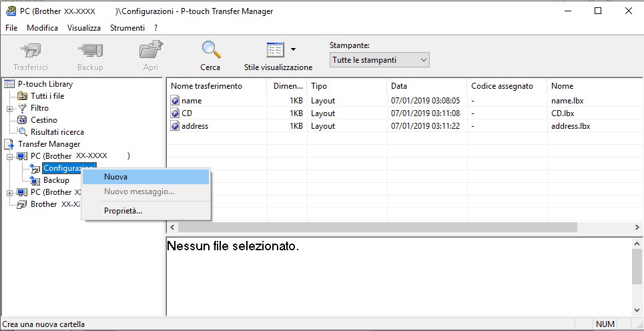Click CD.lbx file name cell
Viewport: 644px width, 331px height.
[x=563, y=113]
